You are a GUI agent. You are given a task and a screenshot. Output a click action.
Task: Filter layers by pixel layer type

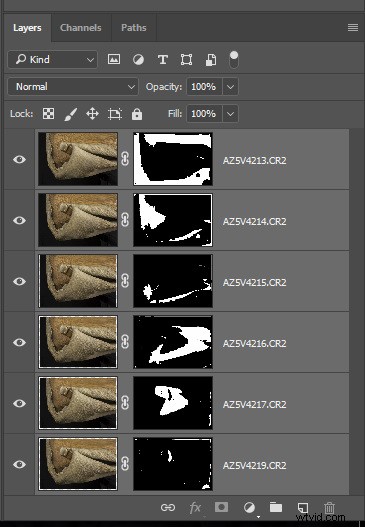point(114,59)
